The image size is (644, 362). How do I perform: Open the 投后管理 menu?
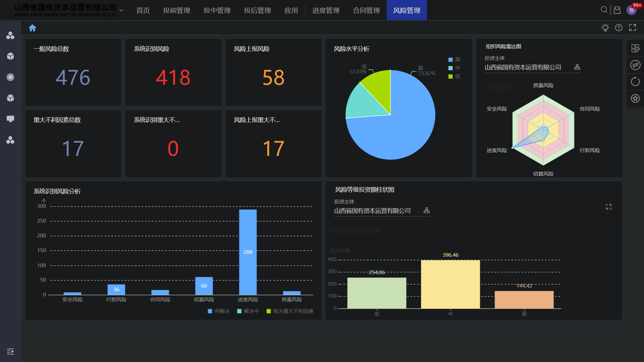tap(257, 10)
